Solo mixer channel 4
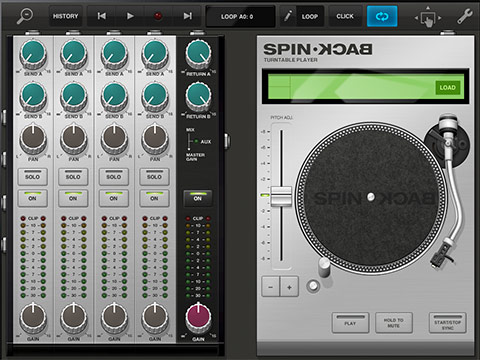Image resolution: width=480 pixels, height=360 pixels. tap(154, 177)
